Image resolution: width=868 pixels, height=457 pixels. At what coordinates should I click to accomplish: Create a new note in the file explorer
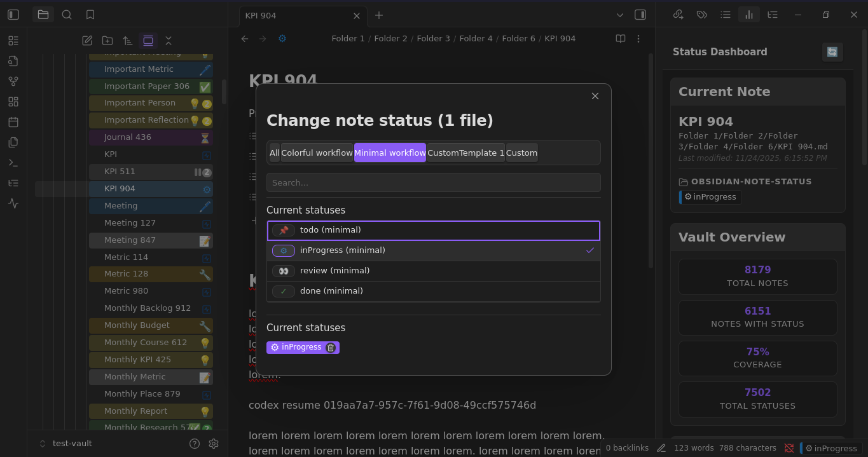87,41
